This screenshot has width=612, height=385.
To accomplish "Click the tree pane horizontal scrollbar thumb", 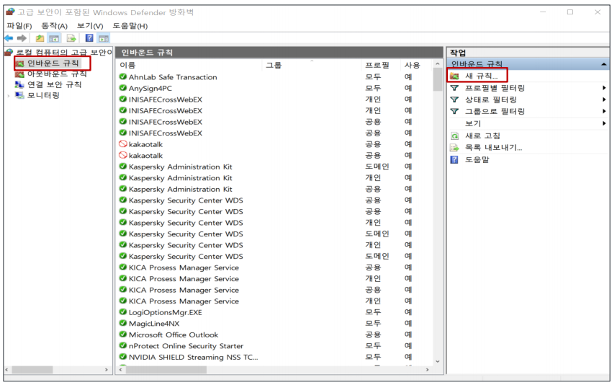I will pos(32,369).
